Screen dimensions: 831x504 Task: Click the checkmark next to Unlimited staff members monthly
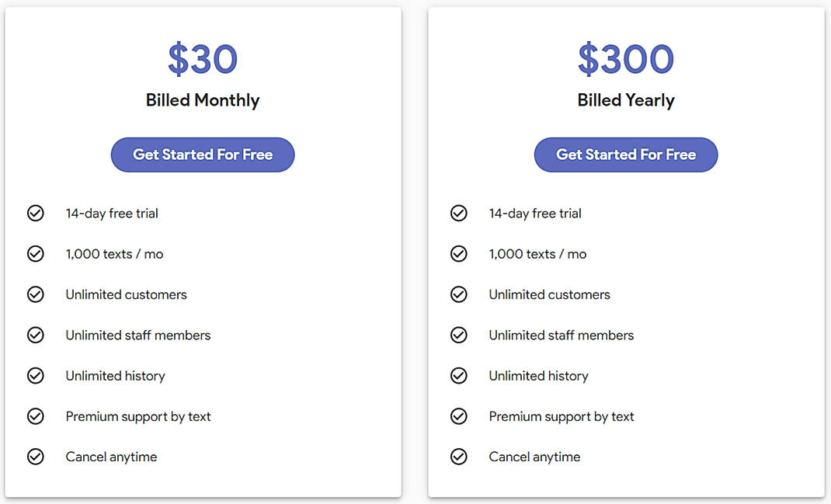(x=36, y=335)
